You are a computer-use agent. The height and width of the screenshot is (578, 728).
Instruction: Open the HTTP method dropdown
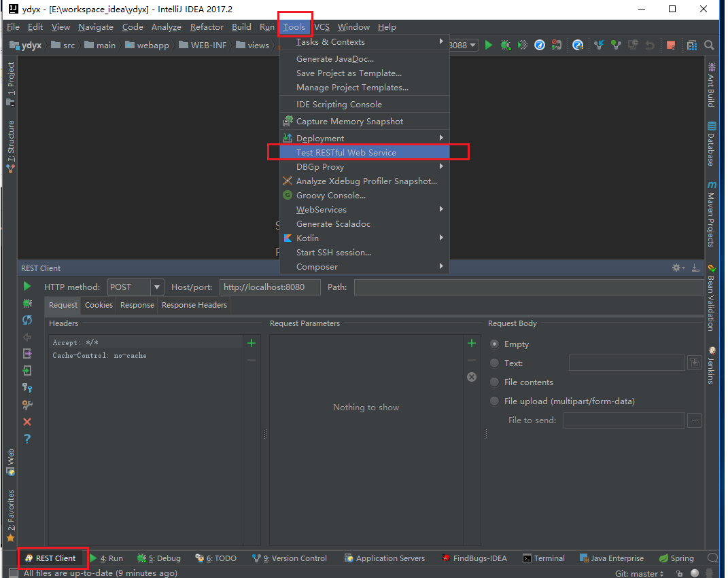coord(157,287)
